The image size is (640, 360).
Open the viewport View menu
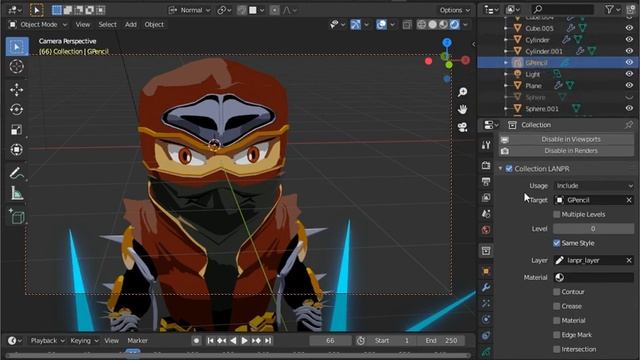tap(82, 24)
